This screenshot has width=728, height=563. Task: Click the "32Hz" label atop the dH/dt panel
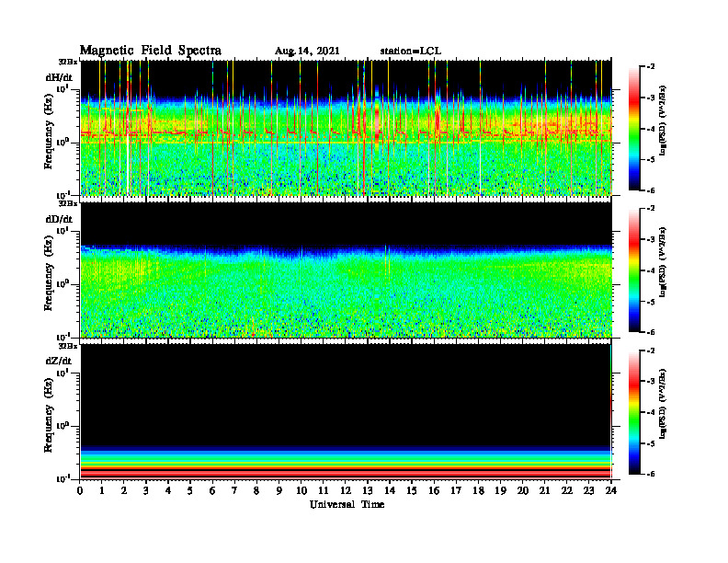point(68,62)
